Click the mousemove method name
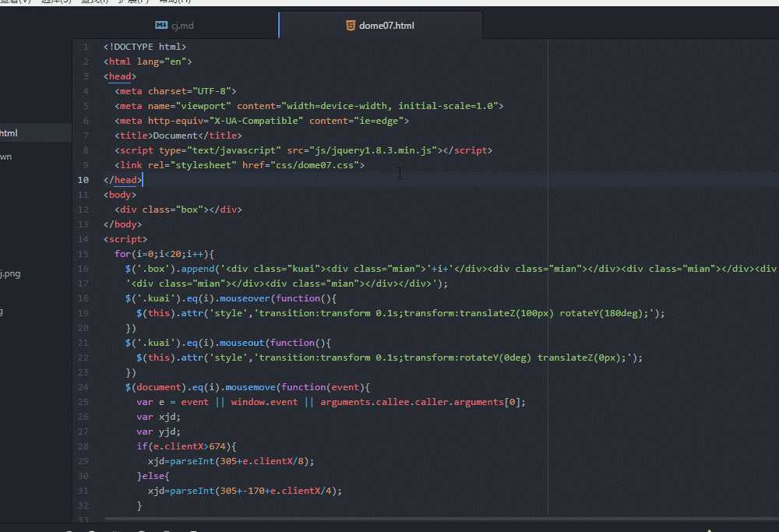This screenshot has height=532, width=779. click(x=250, y=387)
